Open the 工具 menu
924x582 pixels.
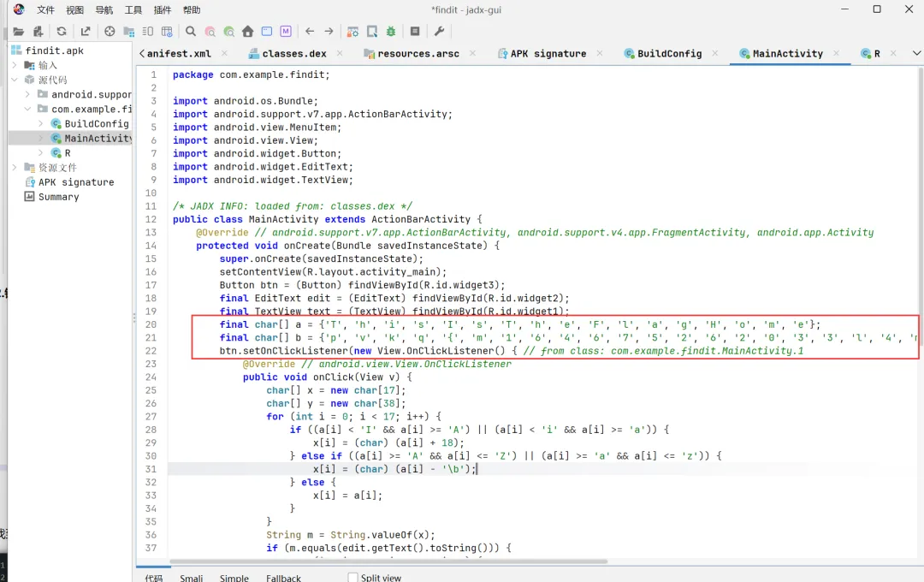(133, 10)
